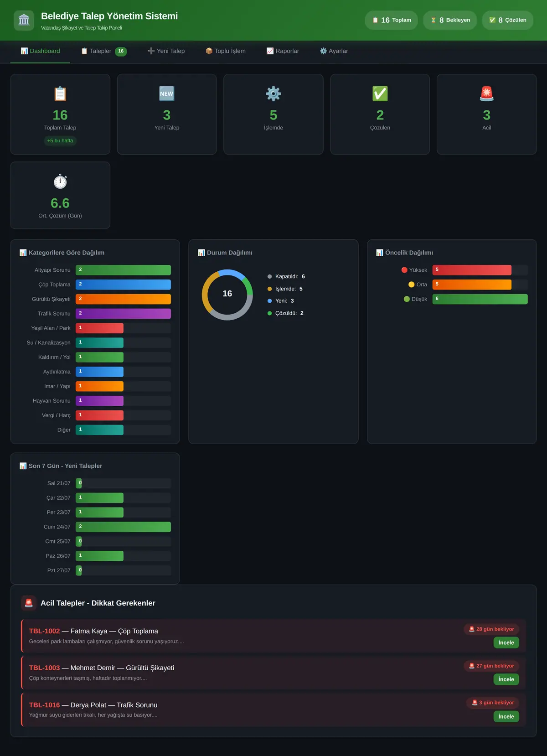Click the green dot beside Çözüldü legend
547x756 pixels.
(x=270, y=313)
